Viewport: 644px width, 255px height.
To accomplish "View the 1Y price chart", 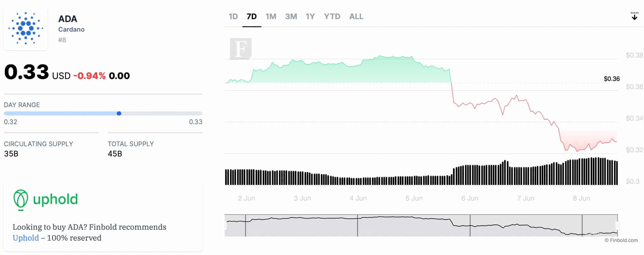I will [310, 16].
